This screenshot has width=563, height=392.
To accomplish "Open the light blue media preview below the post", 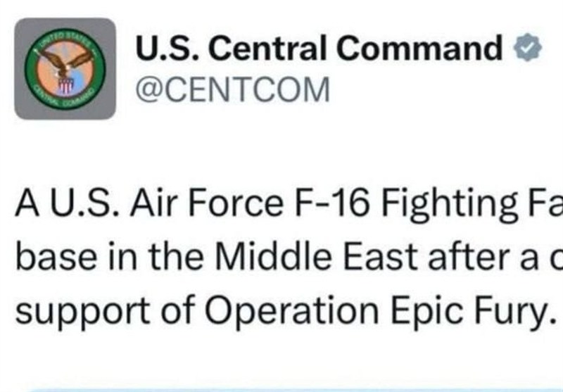I will tap(281, 387).
